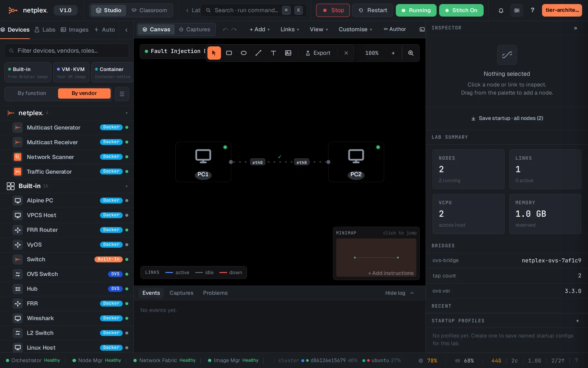Screen dimensions: 588x368
Task: Pick the line drawing tool
Action: (x=258, y=53)
